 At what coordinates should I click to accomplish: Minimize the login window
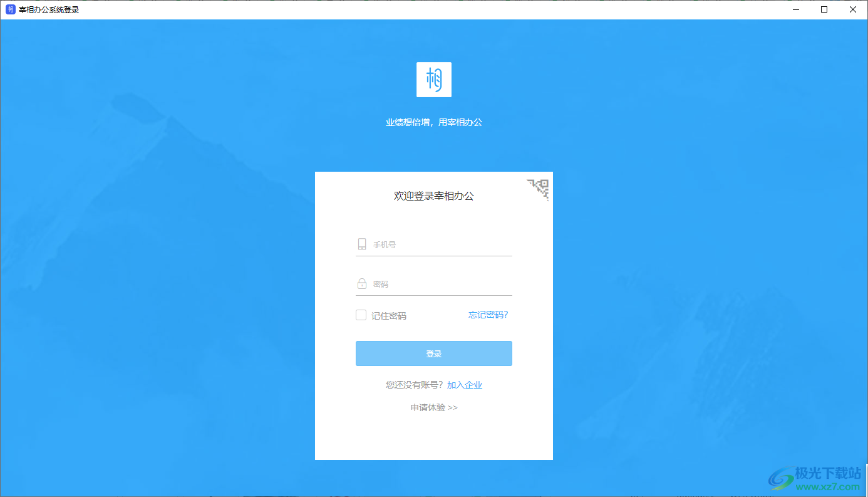click(796, 9)
